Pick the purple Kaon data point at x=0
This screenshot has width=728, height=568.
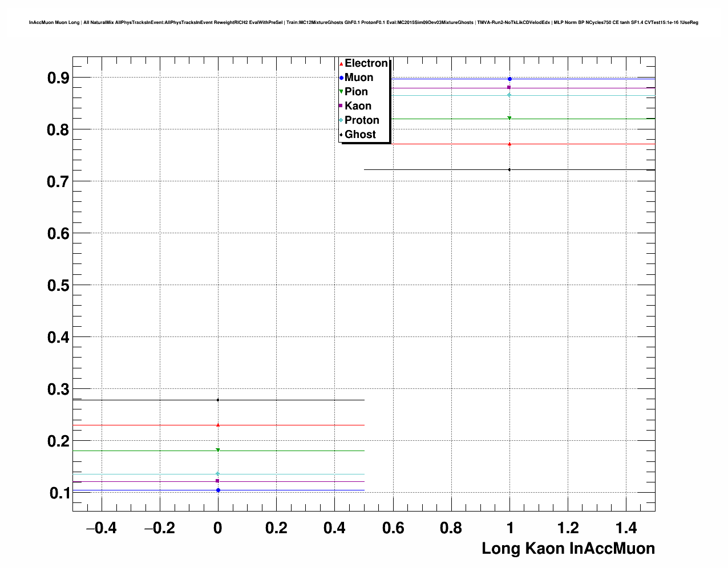point(218,481)
